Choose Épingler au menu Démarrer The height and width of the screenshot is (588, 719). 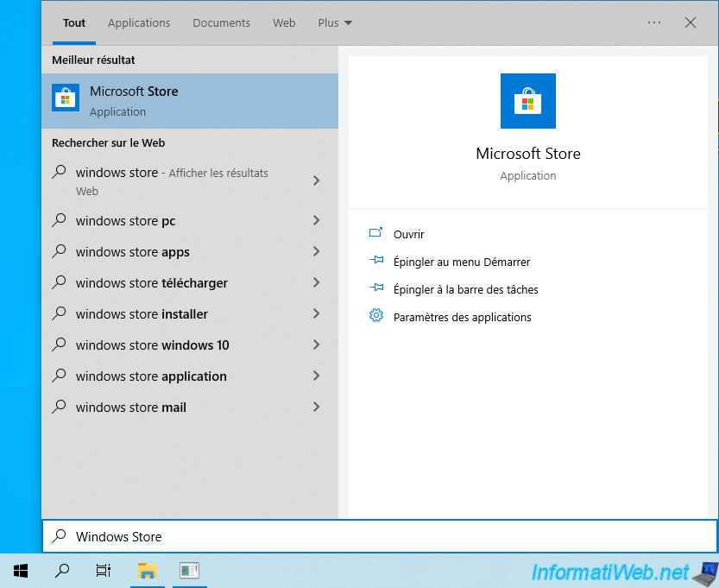pyautogui.click(x=462, y=262)
